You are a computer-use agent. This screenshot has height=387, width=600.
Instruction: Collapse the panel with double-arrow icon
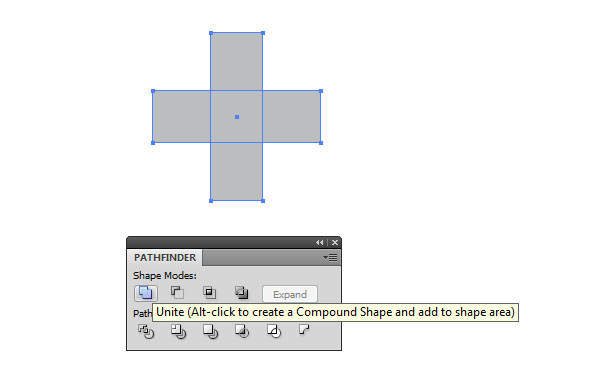[319, 242]
